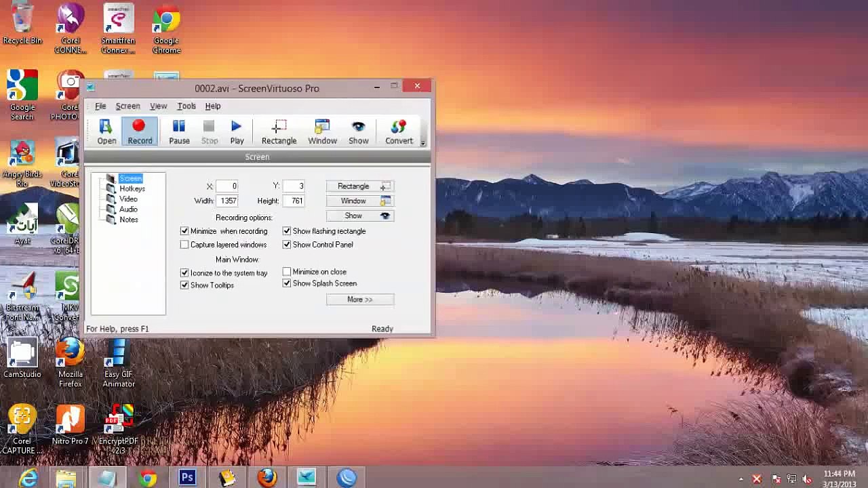Toggle Show Splash Screen checkbox
This screenshot has height=488, width=868.
(287, 283)
